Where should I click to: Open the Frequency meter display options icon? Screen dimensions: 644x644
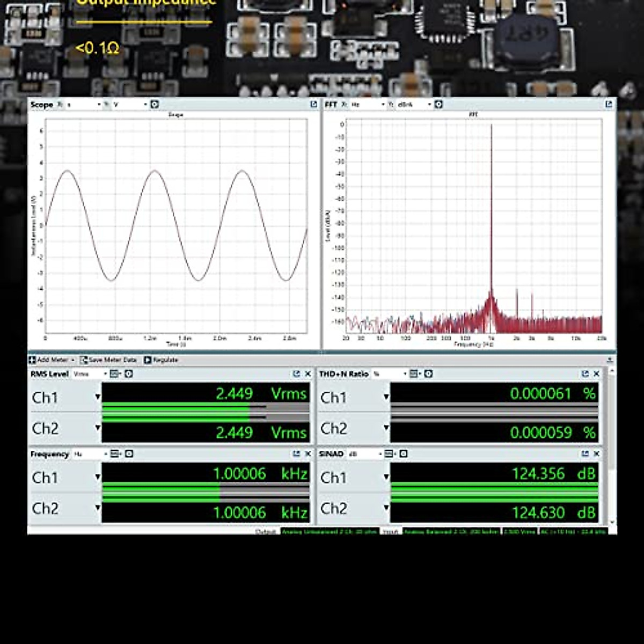(x=114, y=454)
